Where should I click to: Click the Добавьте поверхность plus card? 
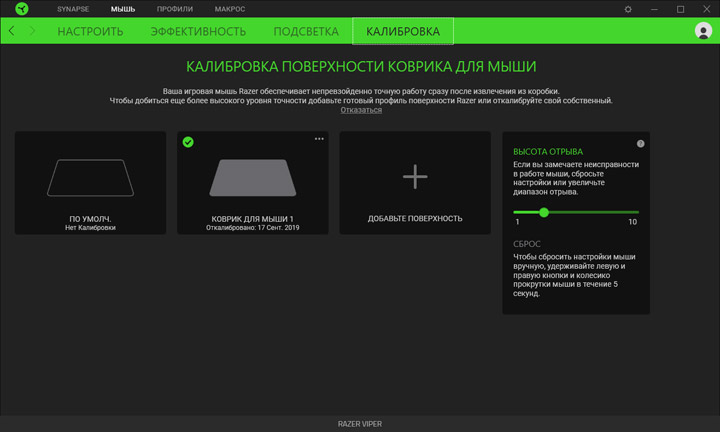point(415,183)
